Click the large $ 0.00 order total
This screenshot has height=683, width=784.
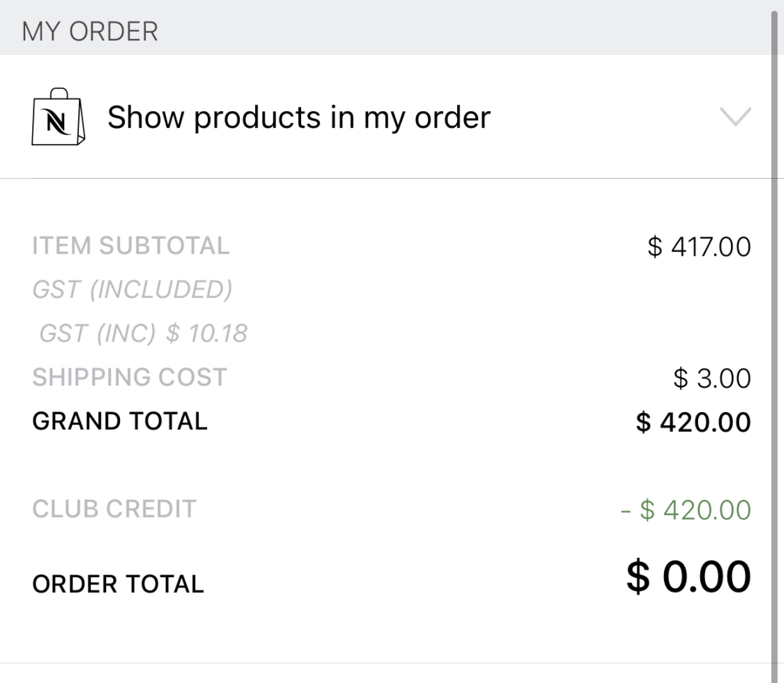(x=688, y=576)
